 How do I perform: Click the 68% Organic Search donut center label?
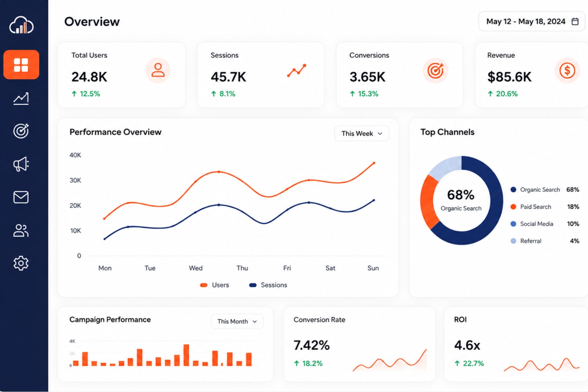tap(461, 200)
